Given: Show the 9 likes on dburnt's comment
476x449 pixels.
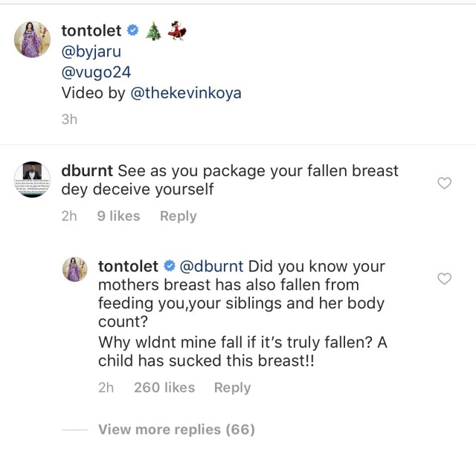Looking at the screenshot, I should [x=118, y=216].
